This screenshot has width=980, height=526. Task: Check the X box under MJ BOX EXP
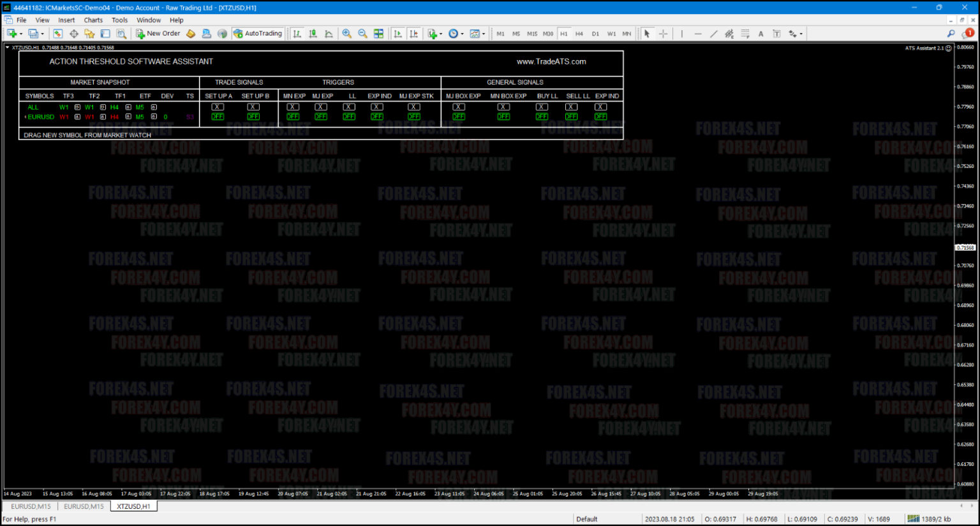(459, 107)
